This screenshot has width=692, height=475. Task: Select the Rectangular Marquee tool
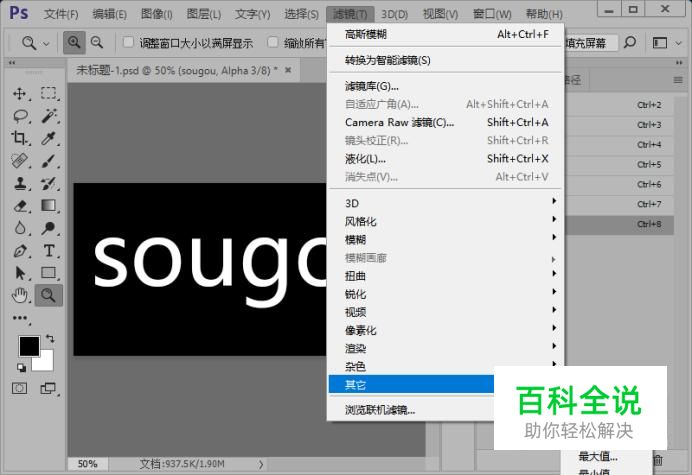coord(49,94)
